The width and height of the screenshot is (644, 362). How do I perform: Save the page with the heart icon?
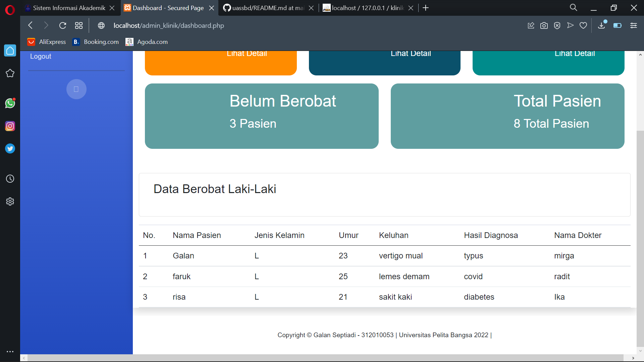click(583, 25)
